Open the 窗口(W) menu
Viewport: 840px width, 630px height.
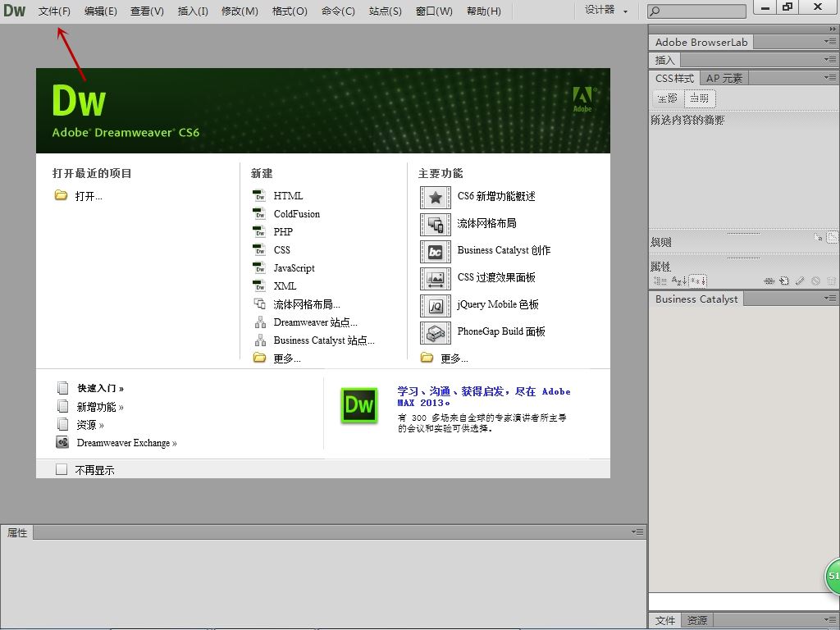(x=434, y=11)
